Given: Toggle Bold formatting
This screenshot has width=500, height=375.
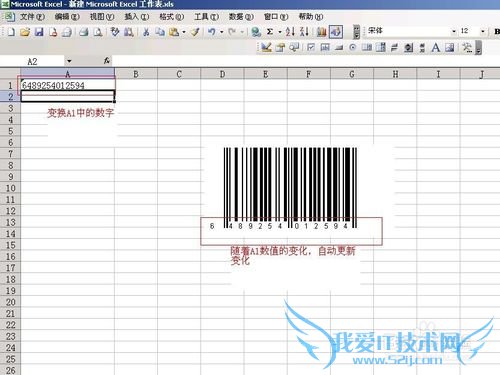Looking at the screenshot, I should (x=497, y=32).
